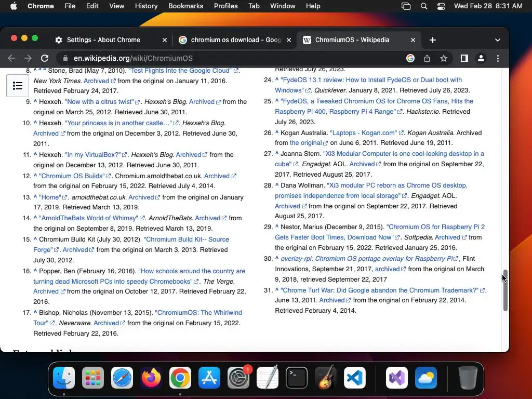Launch Firefox from the Dock
The width and height of the screenshot is (532, 399).
pos(151,378)
